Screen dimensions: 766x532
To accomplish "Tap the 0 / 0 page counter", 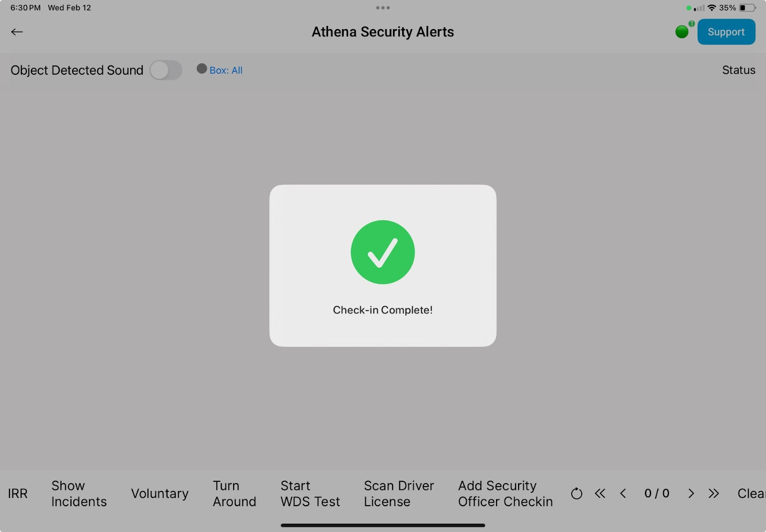I will tap(657, 493).
